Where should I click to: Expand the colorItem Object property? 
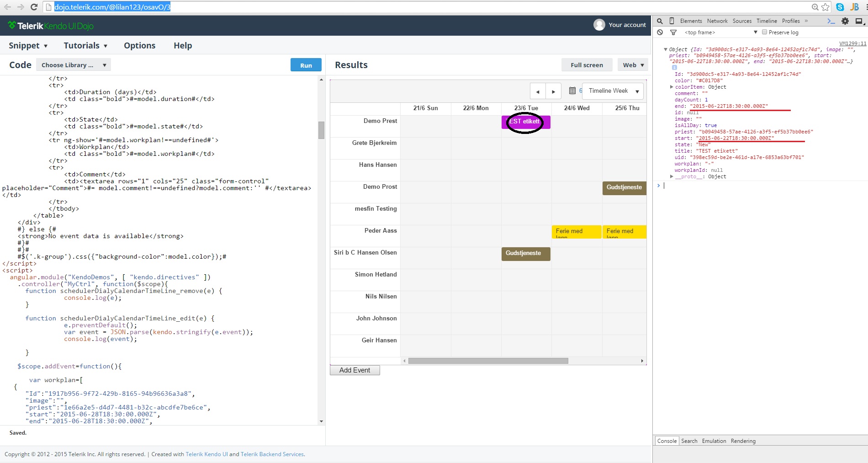point(672,87)
